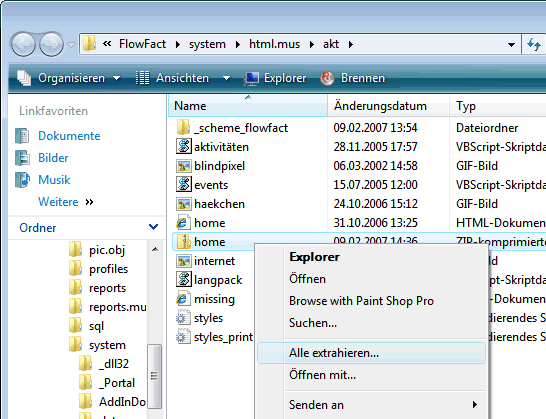Sort by Name column header

pyautogui.click(x=248, y=106)
